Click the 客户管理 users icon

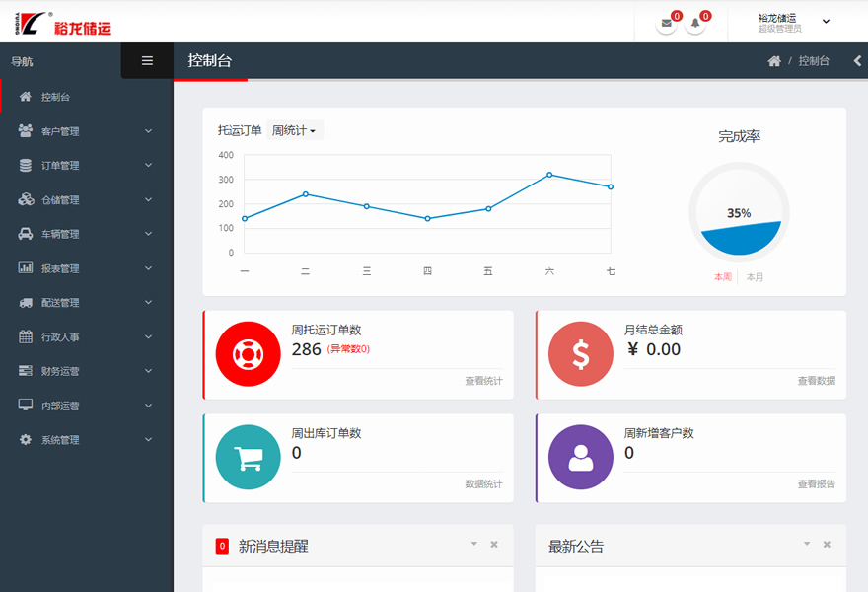click(x=26, y=130)
